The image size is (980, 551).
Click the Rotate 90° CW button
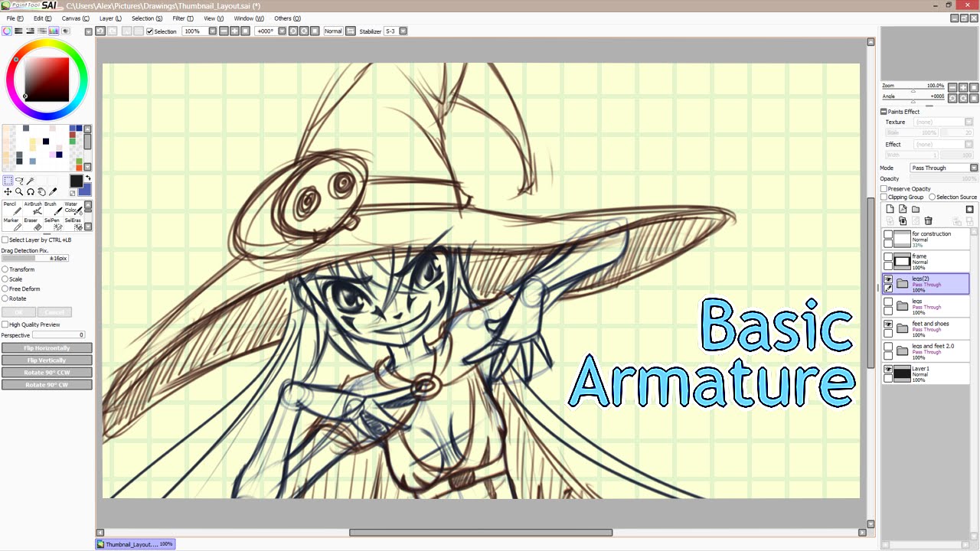(x=47, y=385)
